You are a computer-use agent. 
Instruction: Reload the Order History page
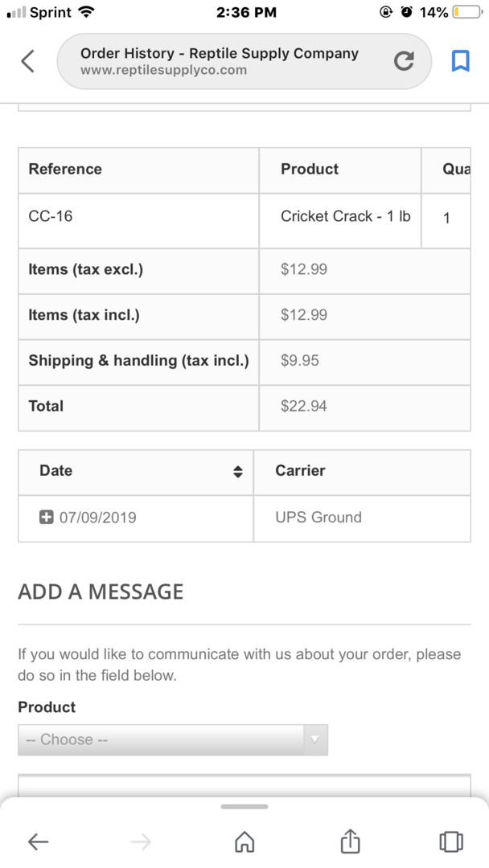tap(404, 61)
